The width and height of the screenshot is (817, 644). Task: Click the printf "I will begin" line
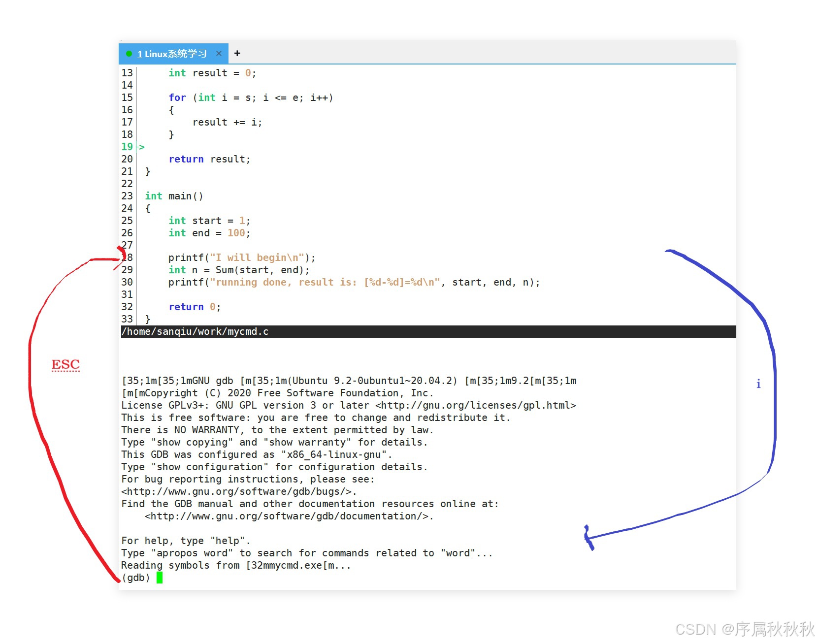tap(242, 258)
